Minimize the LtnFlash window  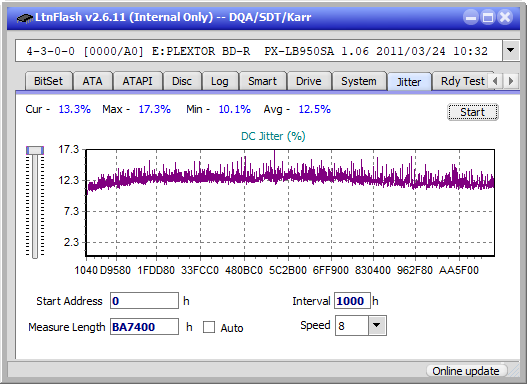(471, 17)
